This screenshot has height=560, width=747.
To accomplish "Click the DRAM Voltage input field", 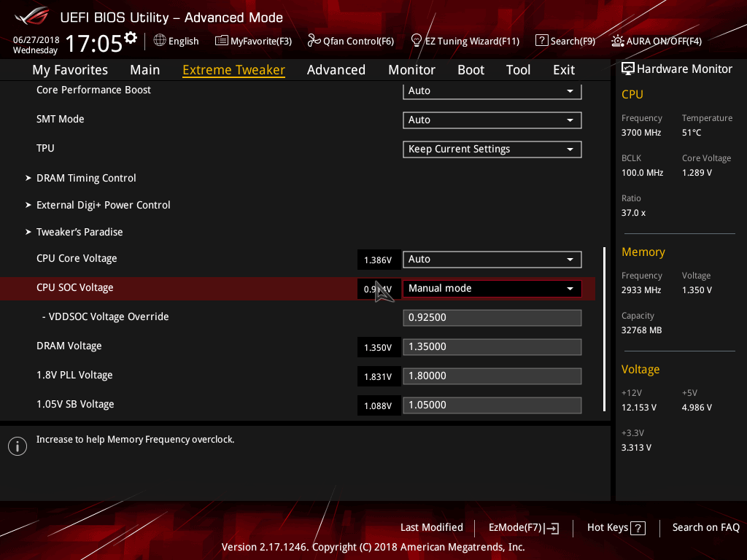I will [x=492, y=346].
